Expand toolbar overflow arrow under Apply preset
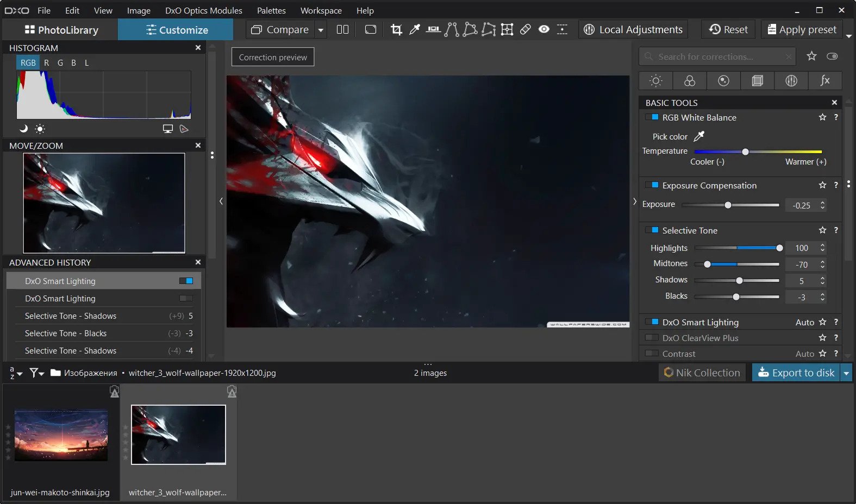 [849, 36]
